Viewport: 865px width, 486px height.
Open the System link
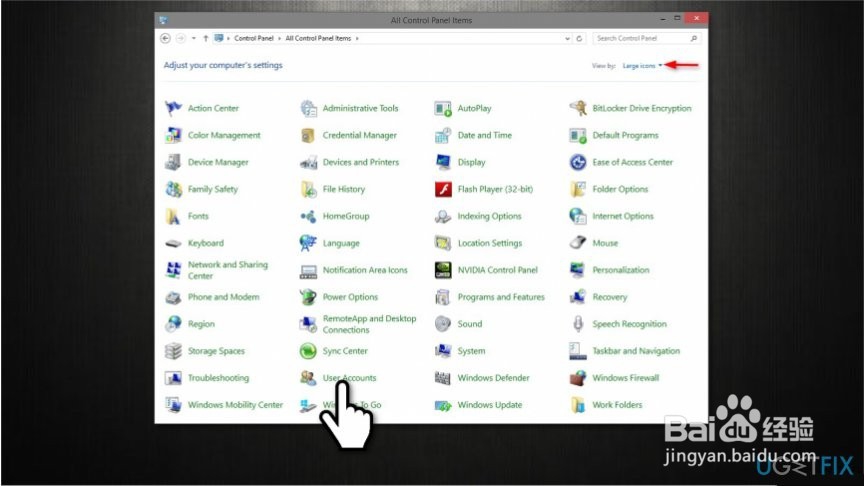(x=471, y=351)
